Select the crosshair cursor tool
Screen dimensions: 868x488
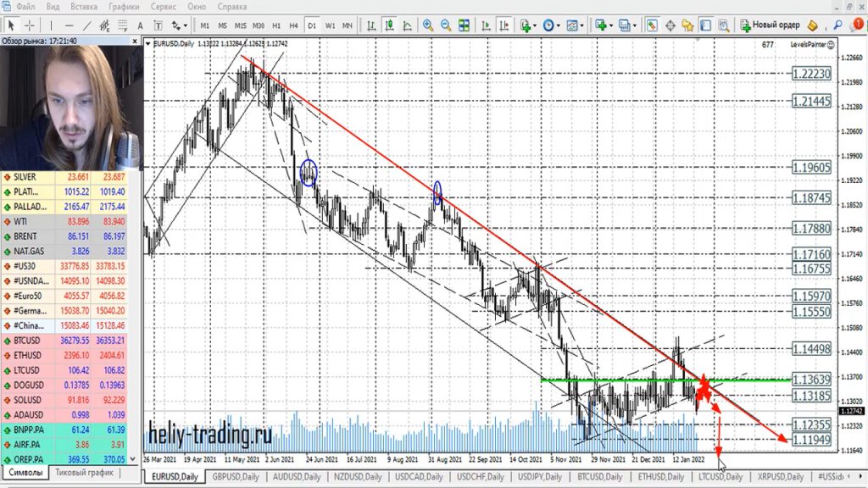(x=31, y=25)
